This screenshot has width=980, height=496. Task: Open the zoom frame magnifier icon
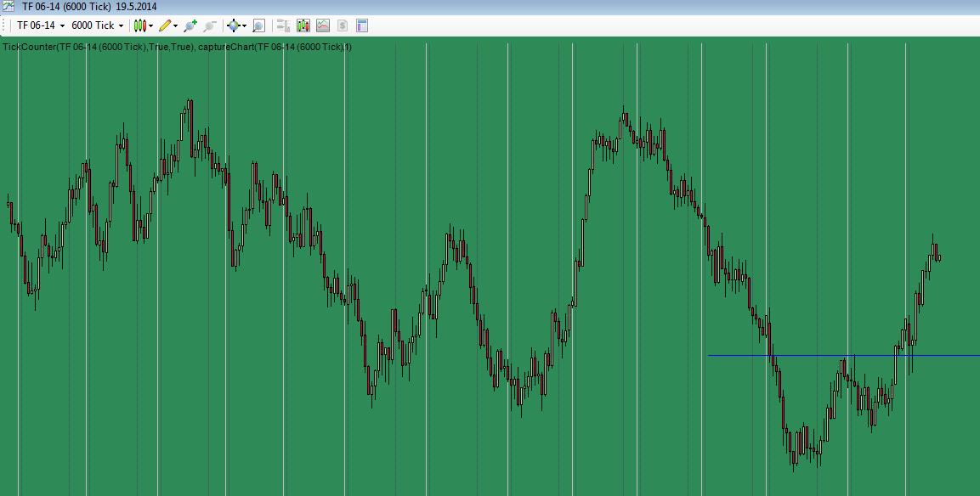coord(258,25)
